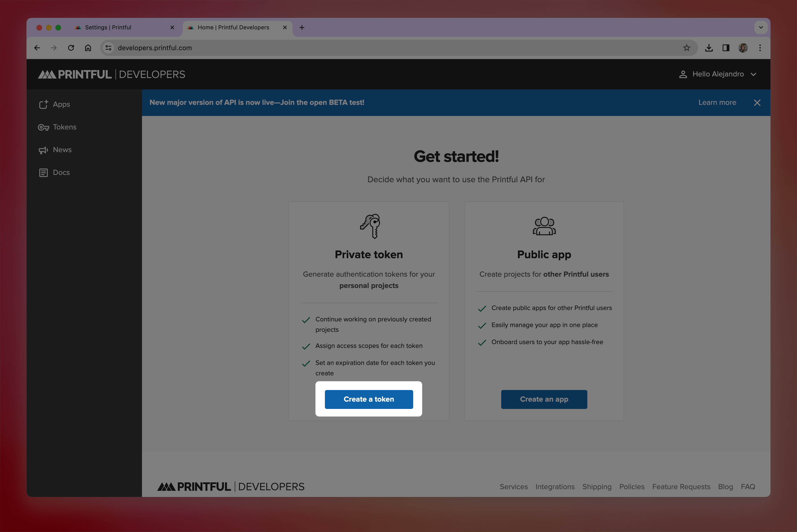The image size is (797, 532).
Task: Open News via the megaphone icon
Action: pyautogui.click(x=44, y=150)
